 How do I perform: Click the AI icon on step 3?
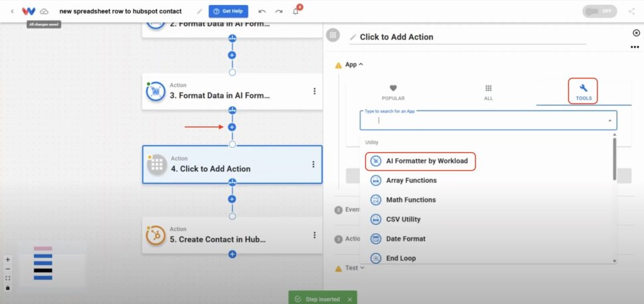[x=156, y=92]
